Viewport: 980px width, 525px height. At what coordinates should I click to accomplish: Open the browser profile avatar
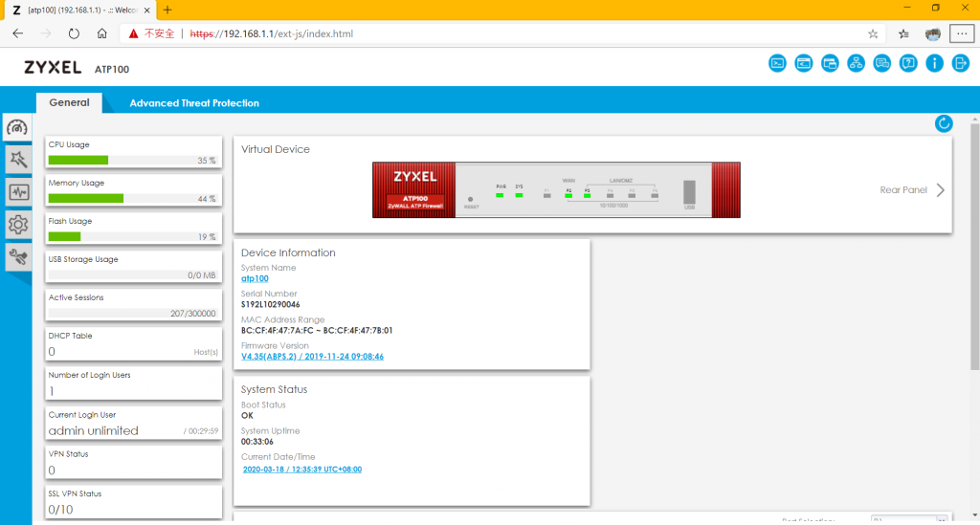932,33
